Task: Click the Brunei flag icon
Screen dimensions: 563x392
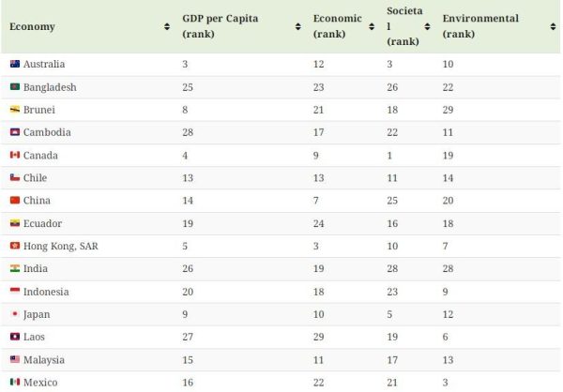Action: [x=15, y=109]
